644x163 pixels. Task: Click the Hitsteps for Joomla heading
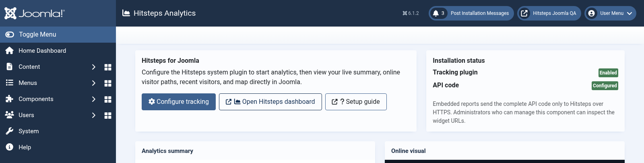tap(170, 61)
